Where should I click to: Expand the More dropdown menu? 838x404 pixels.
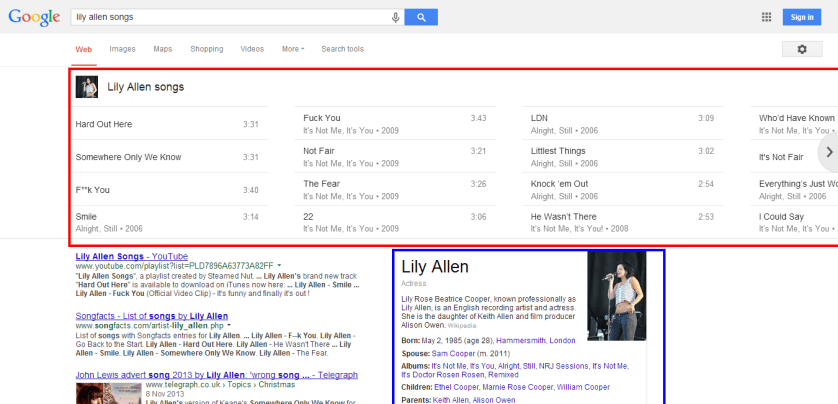pyautogui.click(x=293, y=49)
